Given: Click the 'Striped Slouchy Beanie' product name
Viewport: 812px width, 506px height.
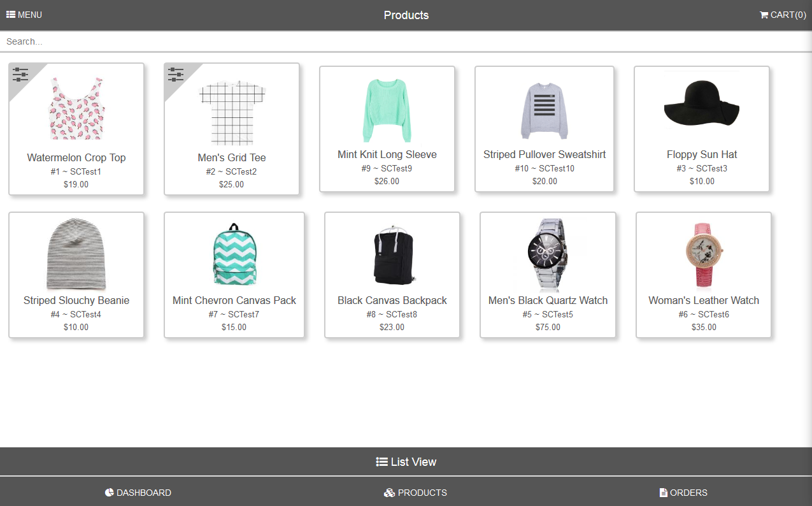Looking at the screenshot, I should [76, 300].
